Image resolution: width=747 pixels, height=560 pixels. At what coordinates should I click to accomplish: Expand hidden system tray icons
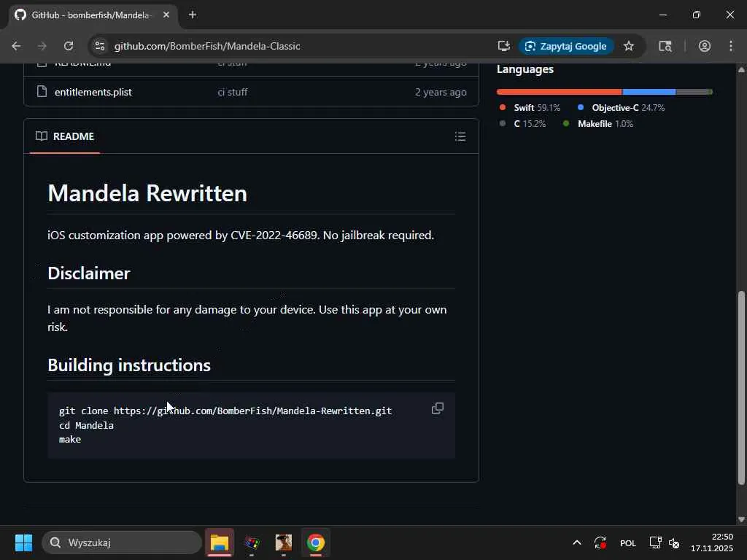tap(576, 542)
